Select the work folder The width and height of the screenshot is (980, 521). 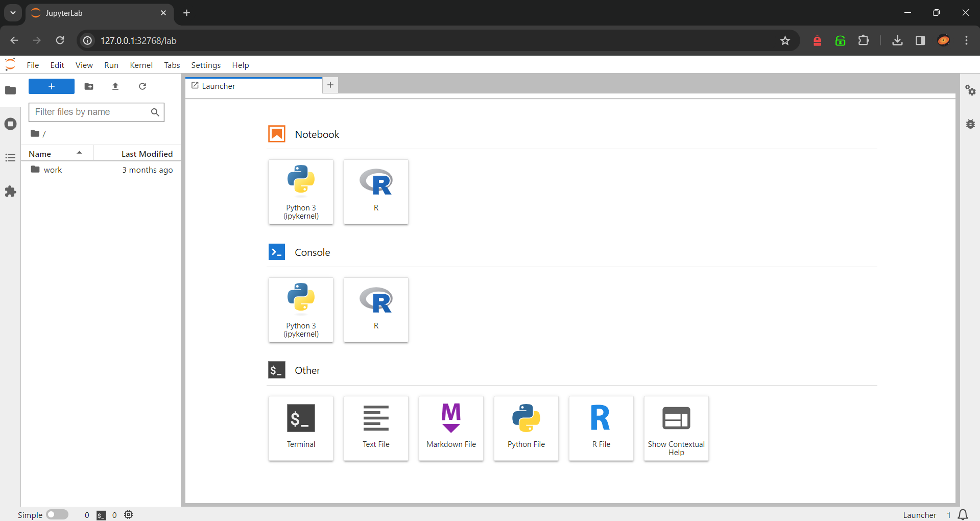point(101,170)
